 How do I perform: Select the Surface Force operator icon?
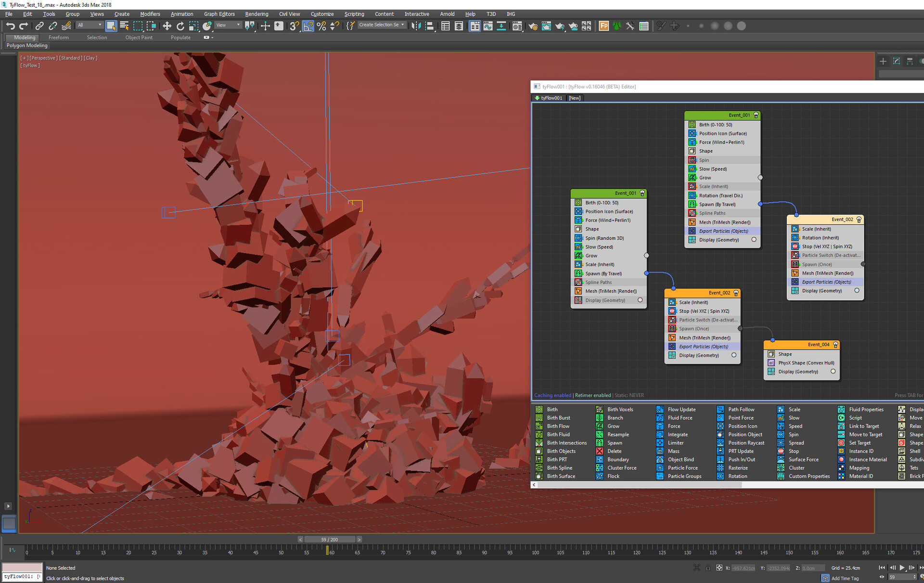(x=781, y=459)
